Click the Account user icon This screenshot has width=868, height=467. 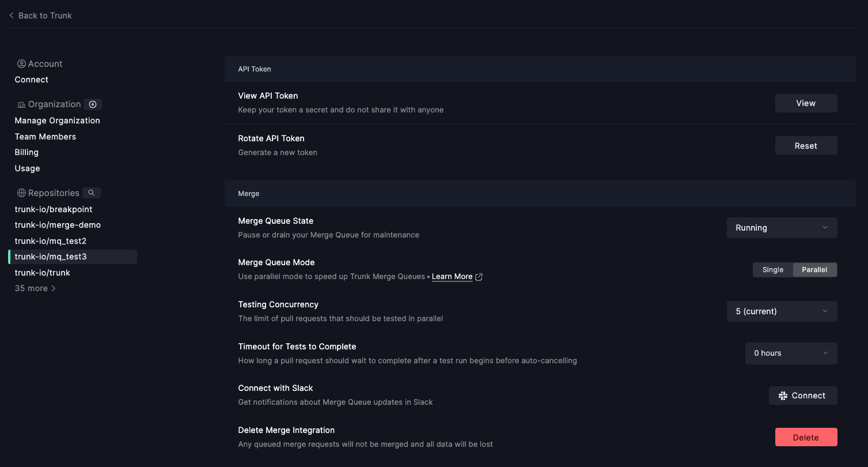[21, 64]
